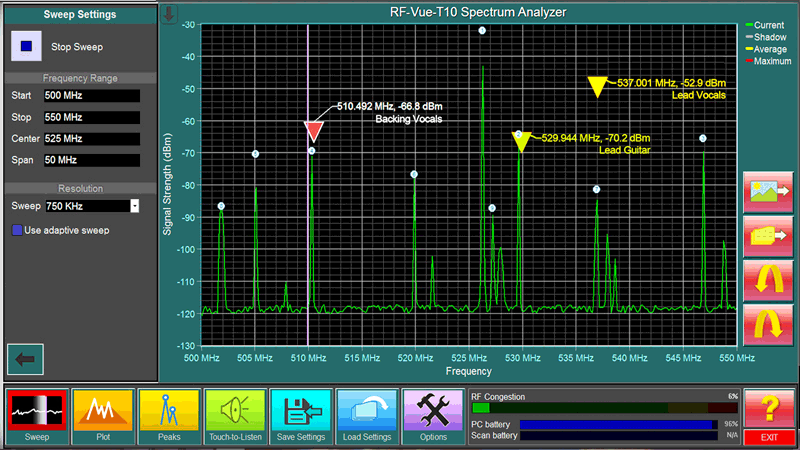
Task: Click the peak marker dot near 547 MHz
Action: click(703, 138)
